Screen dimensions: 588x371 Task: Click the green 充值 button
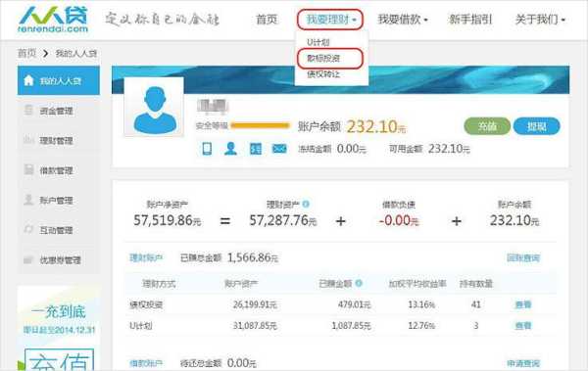click(x=487, y=126)
